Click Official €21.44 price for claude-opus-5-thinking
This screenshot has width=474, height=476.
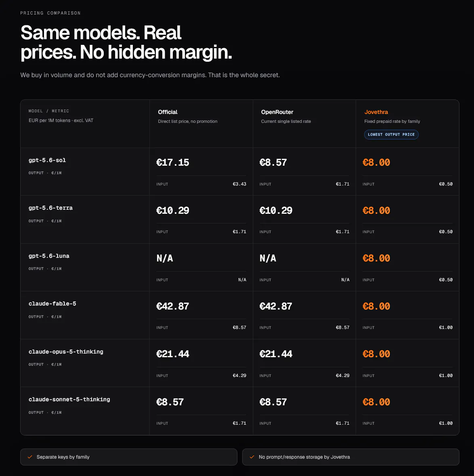pyautogui.click(x=172, y=354)
